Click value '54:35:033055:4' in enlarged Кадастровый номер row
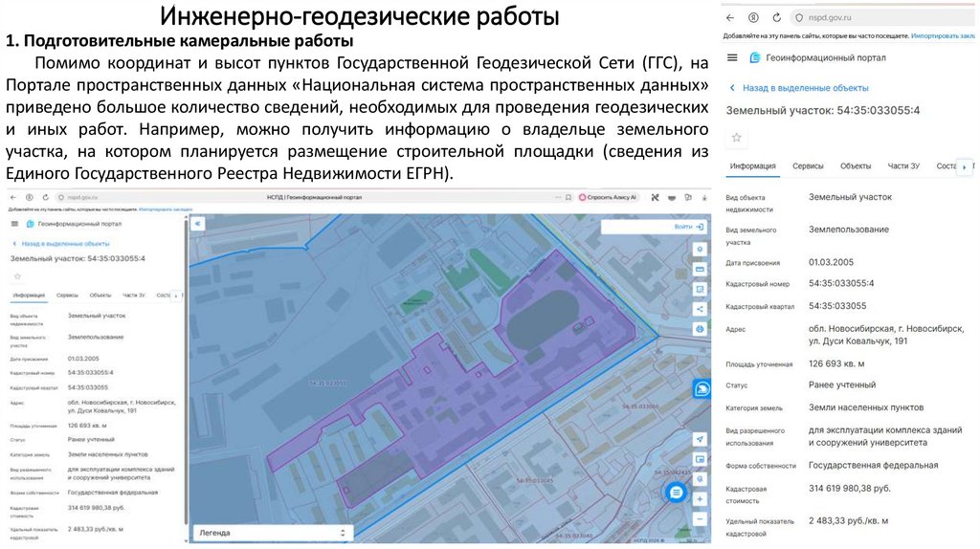The image size is (980, 549). pos(841,283)
